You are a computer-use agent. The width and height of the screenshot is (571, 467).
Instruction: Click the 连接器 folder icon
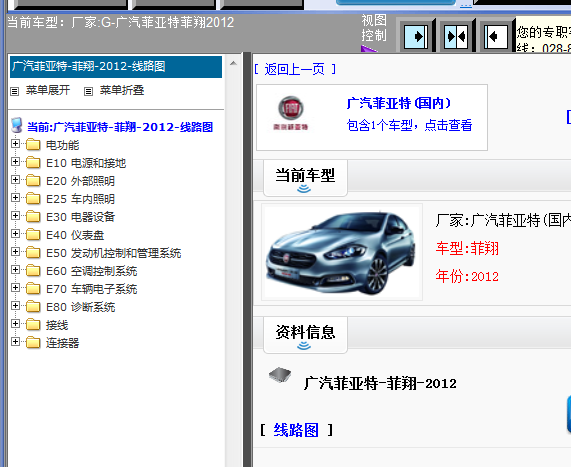pyautogui.click(x=33, y=342)
